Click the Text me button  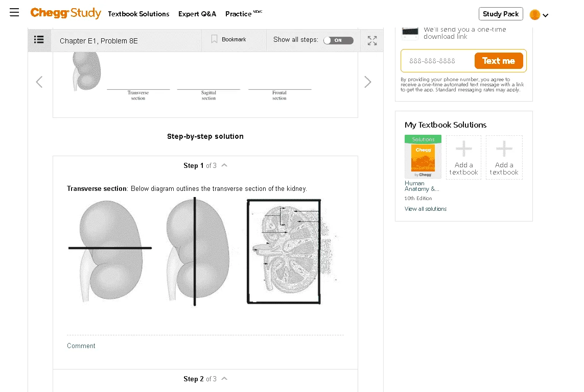(498, 61)
